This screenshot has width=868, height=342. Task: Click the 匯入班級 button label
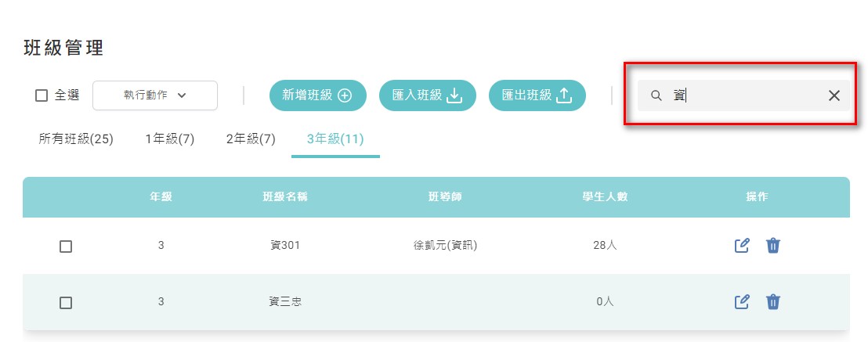pyautogui.click(x=418, y=95)
